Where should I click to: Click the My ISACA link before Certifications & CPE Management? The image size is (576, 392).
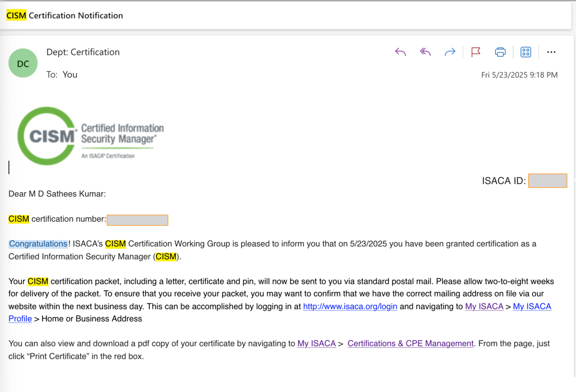click(x=317, y=343)
